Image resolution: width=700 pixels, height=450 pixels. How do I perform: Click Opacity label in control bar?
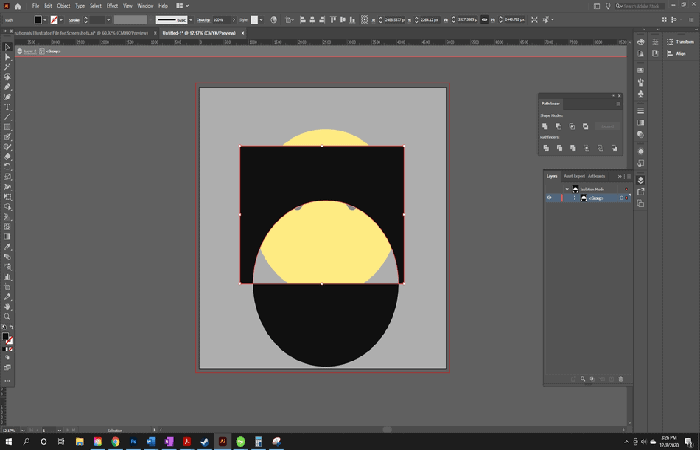coord(204,20)
